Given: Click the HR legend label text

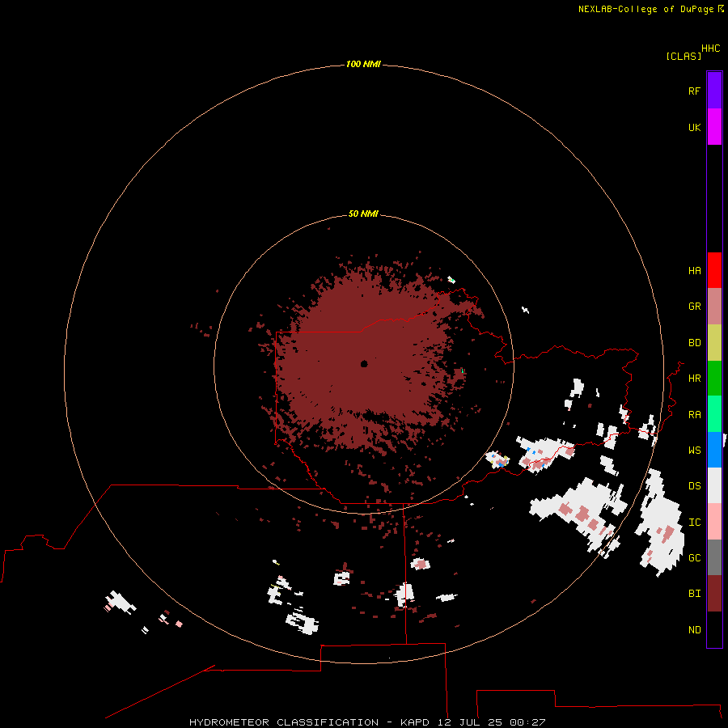Looking at the screenshot, I should point(694,379).
